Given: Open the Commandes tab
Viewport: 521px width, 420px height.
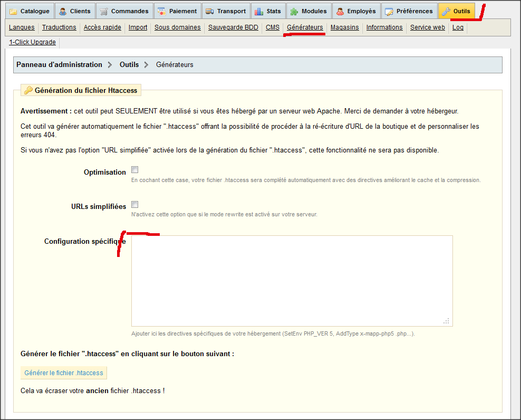Looking at the screenshot, I should tap(124, 11).
